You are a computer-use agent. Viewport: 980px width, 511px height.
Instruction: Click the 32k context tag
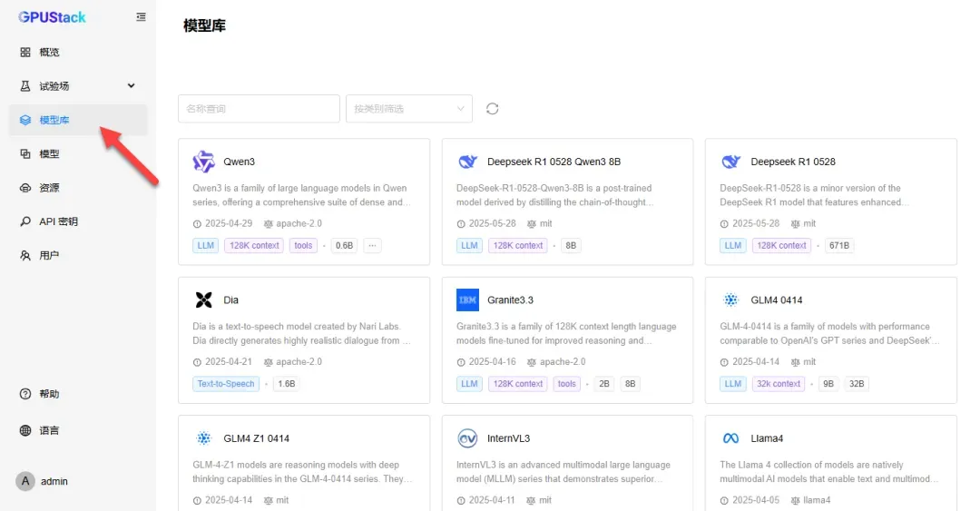[779, 384]
